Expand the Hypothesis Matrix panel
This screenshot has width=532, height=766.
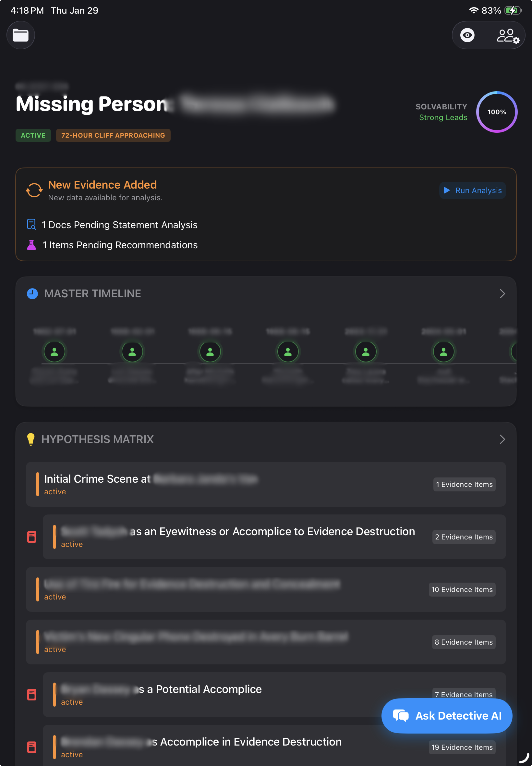[x=502, y=439]
